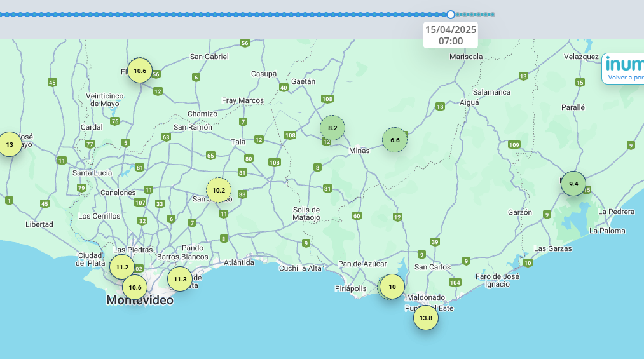Click the 10.6 marker over Montevideo
The width and height of the screenshot is (644, 359).
pyautogui.click(x=135, y=287)
